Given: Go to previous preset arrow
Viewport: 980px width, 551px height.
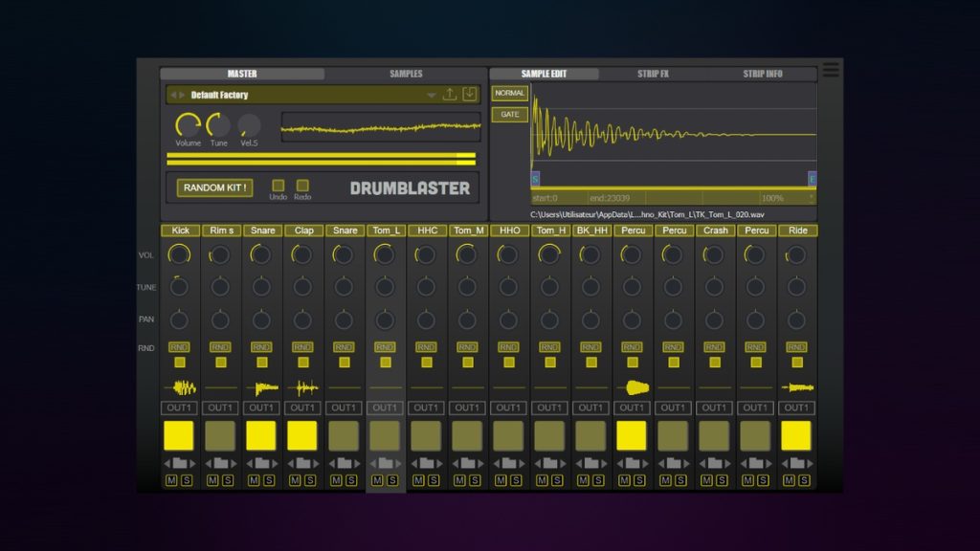Looking at the screenshot, I should click(173, 95).
